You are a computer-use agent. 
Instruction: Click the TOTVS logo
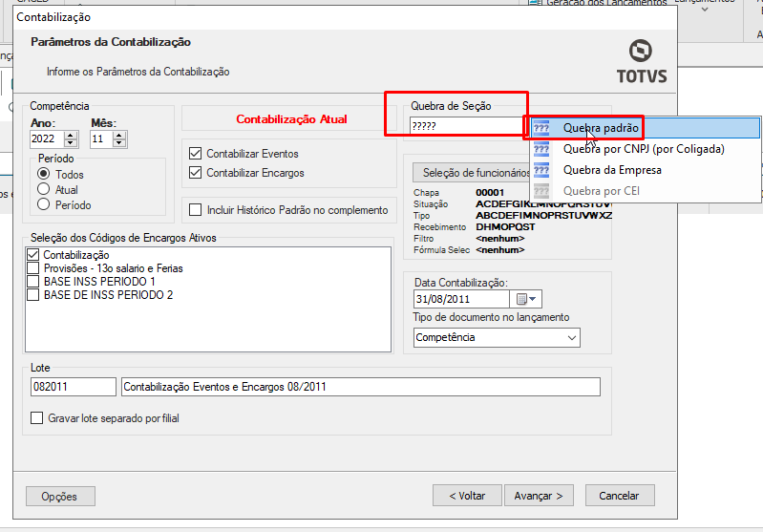(642, 61)
